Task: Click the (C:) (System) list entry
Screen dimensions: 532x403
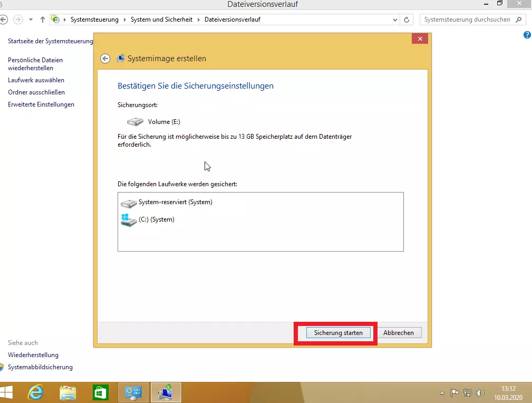Action: (157, 219)
